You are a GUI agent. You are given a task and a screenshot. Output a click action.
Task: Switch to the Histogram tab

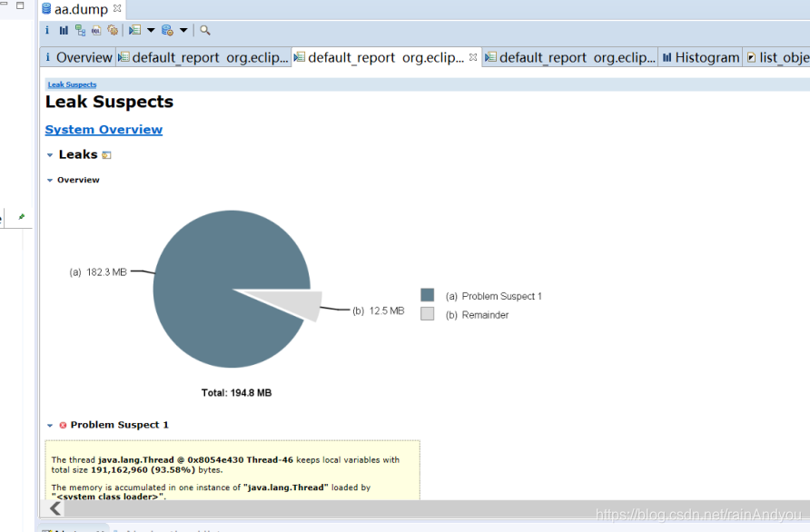coord(701,57)
